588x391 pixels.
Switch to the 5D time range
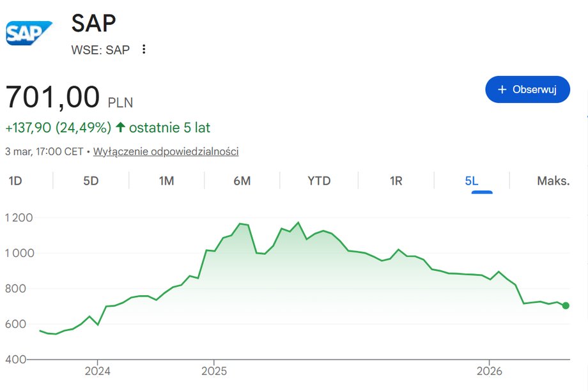(x=91, y=181)
